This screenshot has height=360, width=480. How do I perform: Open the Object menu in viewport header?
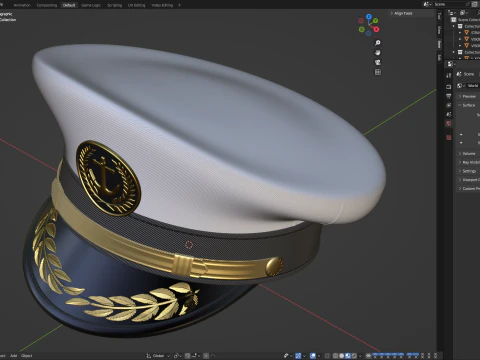[x=27, y=356]
